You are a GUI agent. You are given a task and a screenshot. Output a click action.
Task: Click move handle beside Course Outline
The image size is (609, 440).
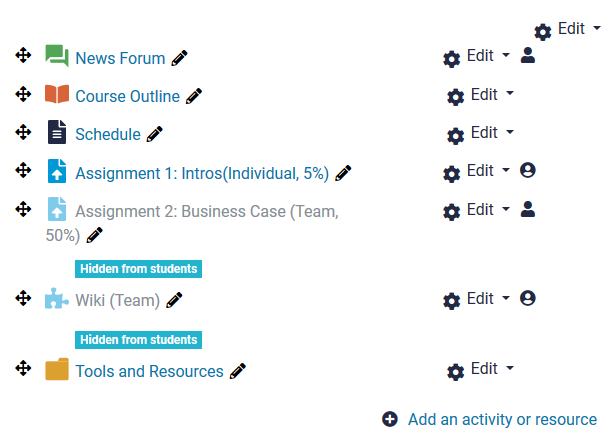pos(24,94)
